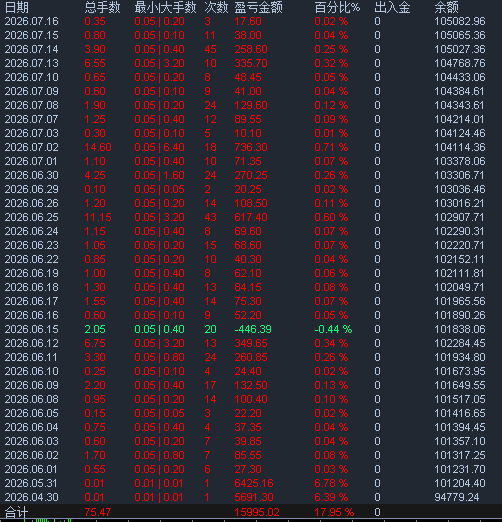This screenshot has height=522, width=502.
Task: Click the -446.39 loss amount
Action: tap(253, 329)
